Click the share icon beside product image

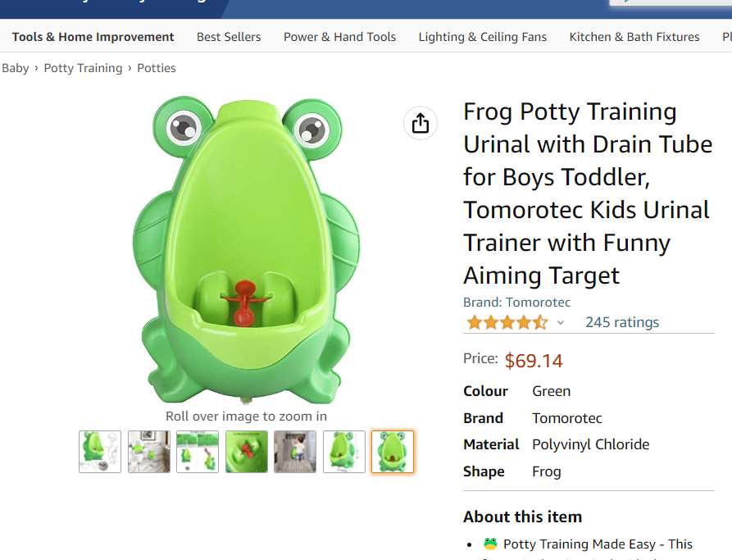point(421,123)
